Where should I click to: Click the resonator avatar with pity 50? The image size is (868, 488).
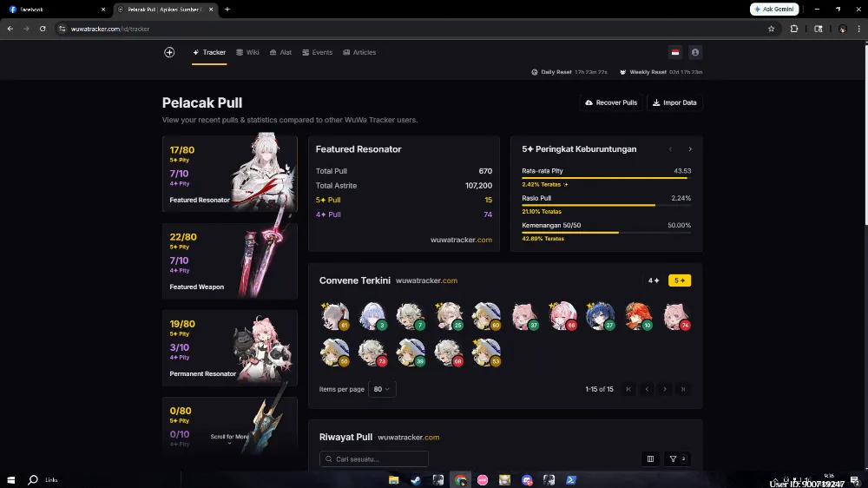coord(334,353)
